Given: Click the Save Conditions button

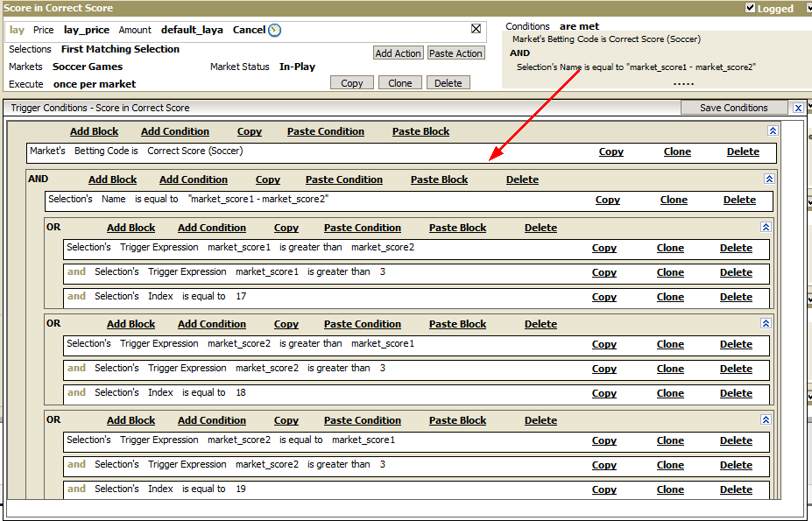Looking at the screenshot, I should tap(733, 108).
